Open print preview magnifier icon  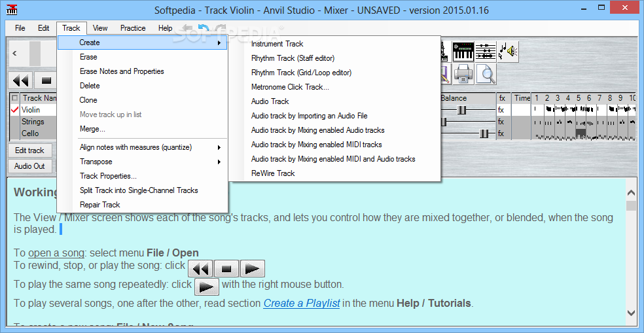click(x=485, y=74)
